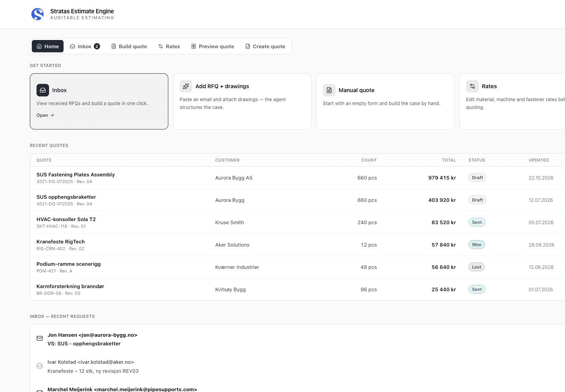Select the Rates tab

tap(169, 46)
